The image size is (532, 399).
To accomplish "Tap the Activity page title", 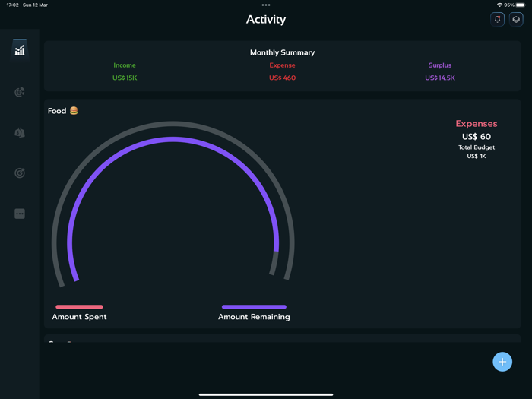I will click(266, 19).
